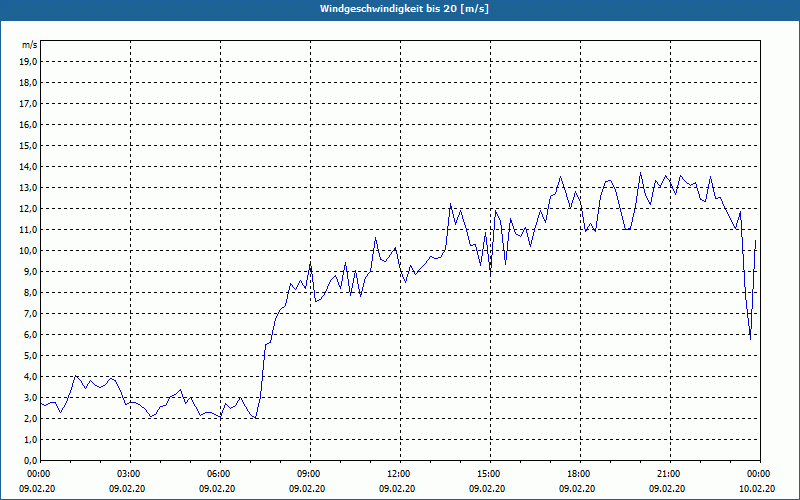This screenshot has height=500, width=800.
Task: Click the '15:00' time label
Action: [490, 474]
